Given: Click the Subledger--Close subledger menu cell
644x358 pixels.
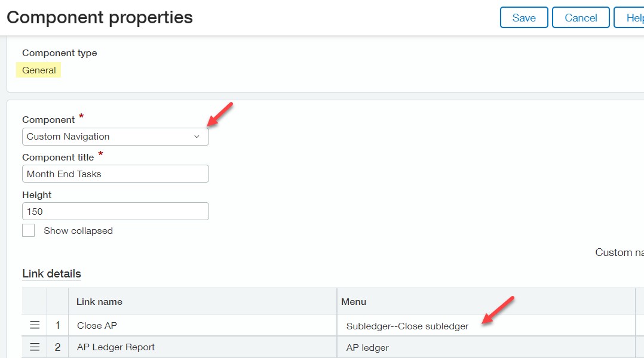Looking at the screenshot, I should coord(485,326).
